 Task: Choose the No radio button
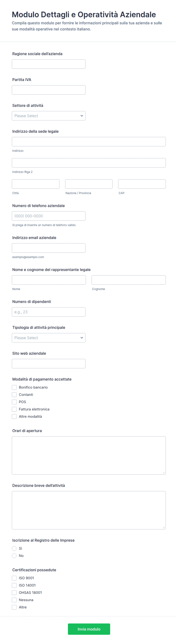point(14,555)
